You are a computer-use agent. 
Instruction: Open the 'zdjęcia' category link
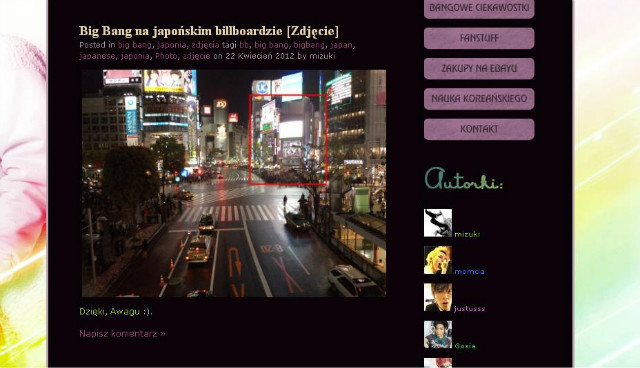click(x=205, y=45)
